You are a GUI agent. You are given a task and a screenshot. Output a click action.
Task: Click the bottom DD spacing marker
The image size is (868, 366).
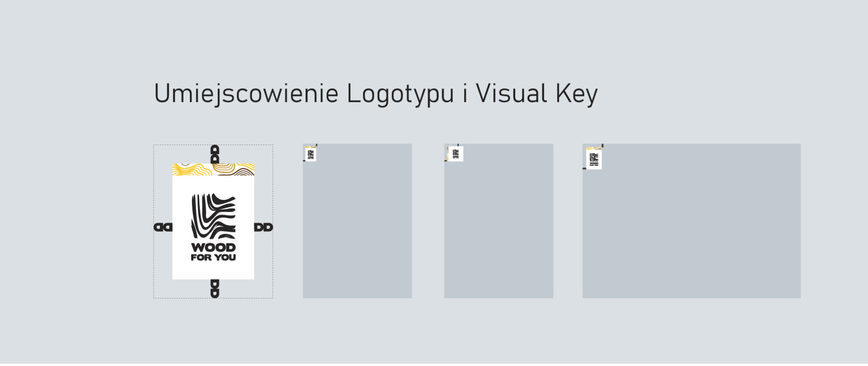pyautogui.click(x=215, y=289)
